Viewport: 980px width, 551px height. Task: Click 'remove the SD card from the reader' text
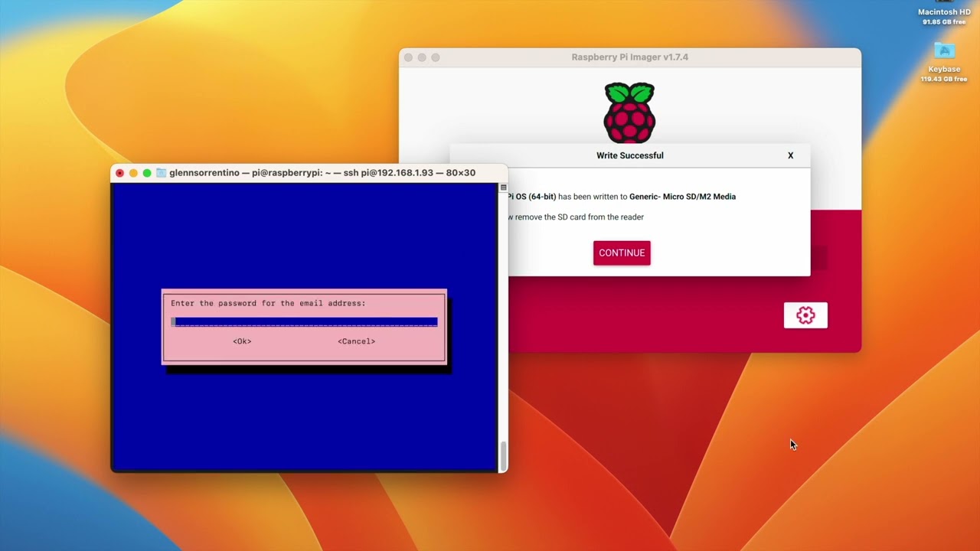tap(580, 217)
